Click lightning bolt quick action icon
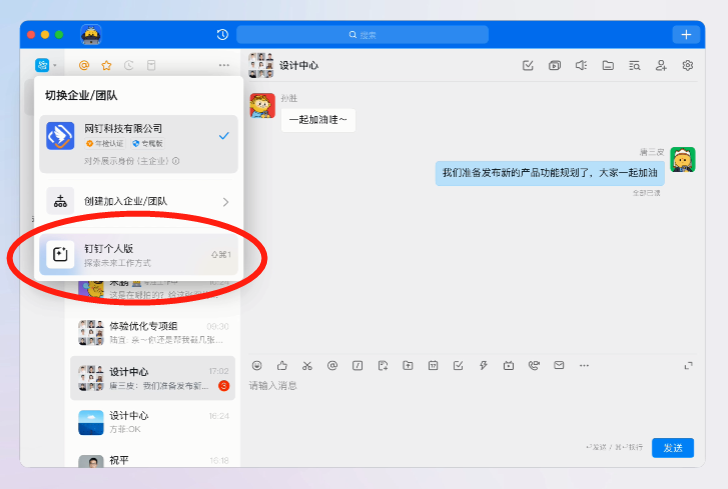The image size is (728, 489). coord(483,366)
